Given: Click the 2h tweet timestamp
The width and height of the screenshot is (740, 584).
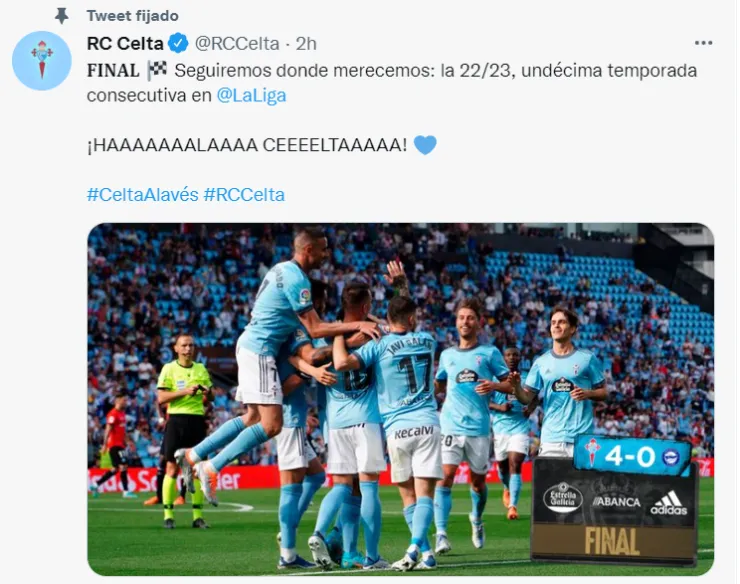Looking at the screenshot, I should point(306,44).
